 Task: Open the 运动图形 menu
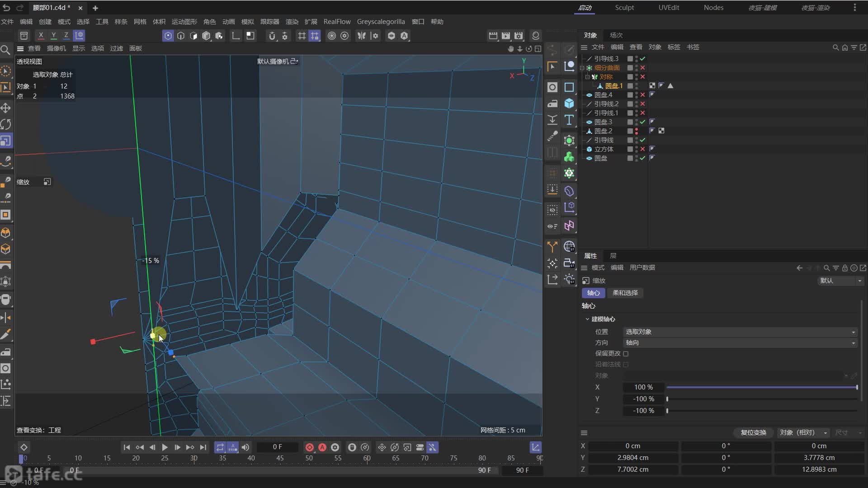(184, 22)
